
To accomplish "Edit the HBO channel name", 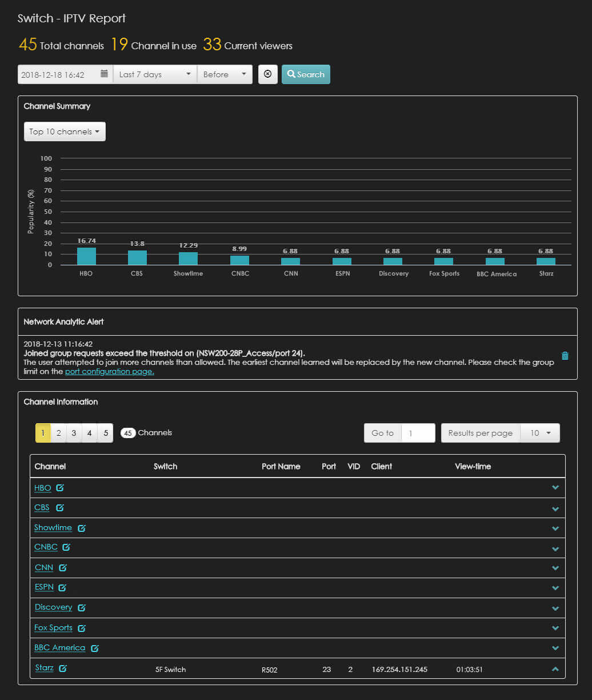I will tap(60, 488).
